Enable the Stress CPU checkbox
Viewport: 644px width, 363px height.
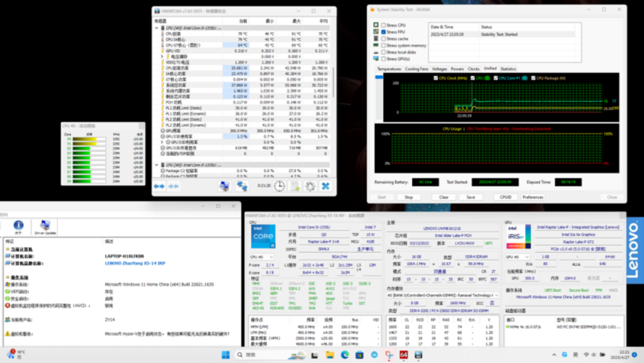pos(384,25)
